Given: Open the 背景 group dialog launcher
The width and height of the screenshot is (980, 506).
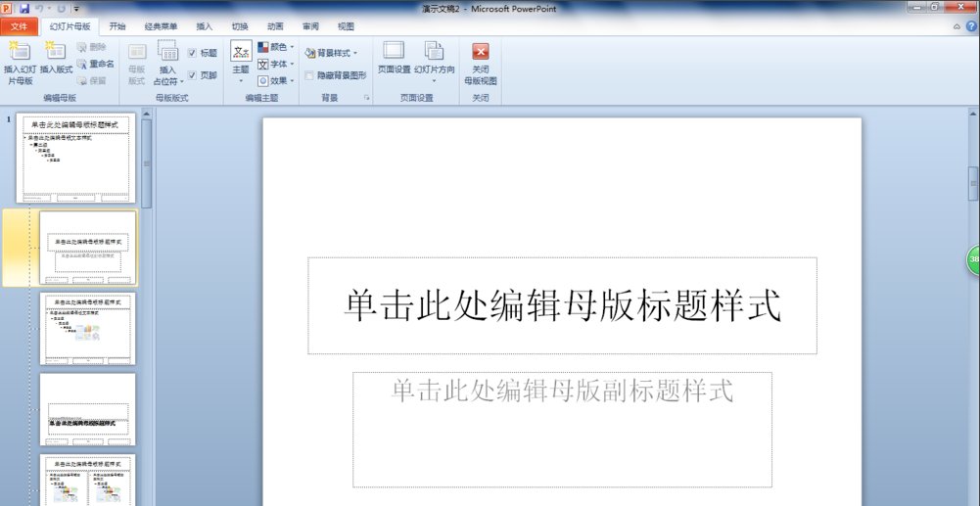Looking at the screenshot, I should tap(367, 98).
